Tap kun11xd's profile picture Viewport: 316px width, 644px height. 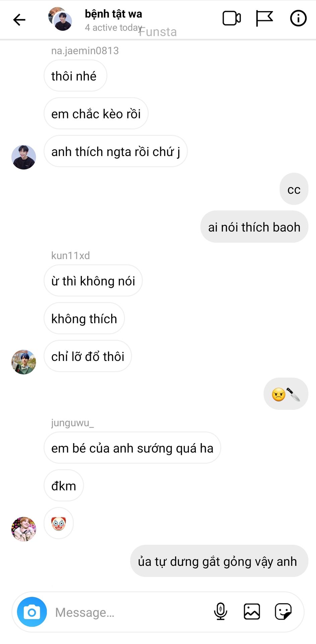tap(23, 362)
